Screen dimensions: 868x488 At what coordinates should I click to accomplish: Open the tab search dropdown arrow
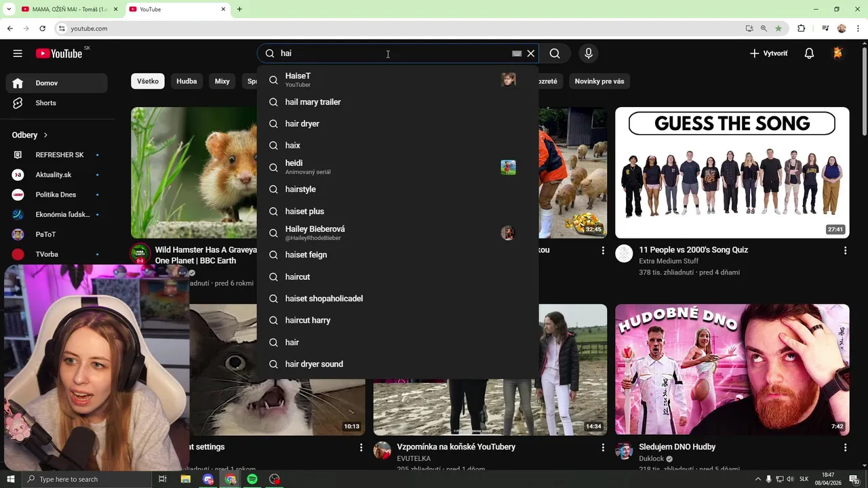[x=8, y=9]
